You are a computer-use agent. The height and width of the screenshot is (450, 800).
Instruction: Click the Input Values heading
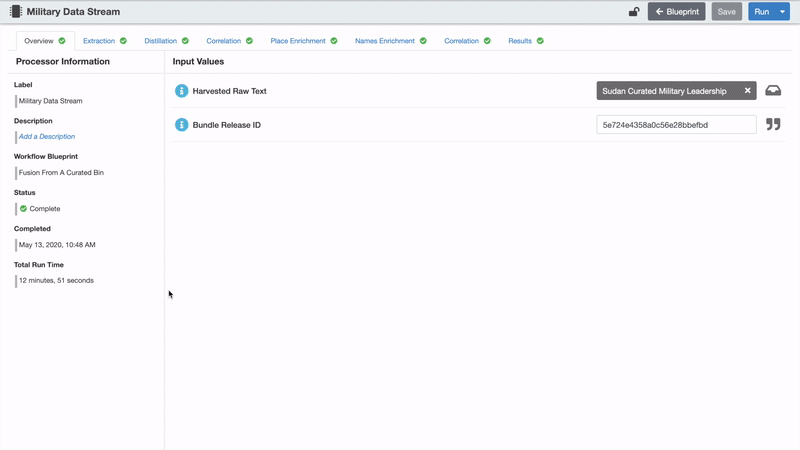point(198,61)
